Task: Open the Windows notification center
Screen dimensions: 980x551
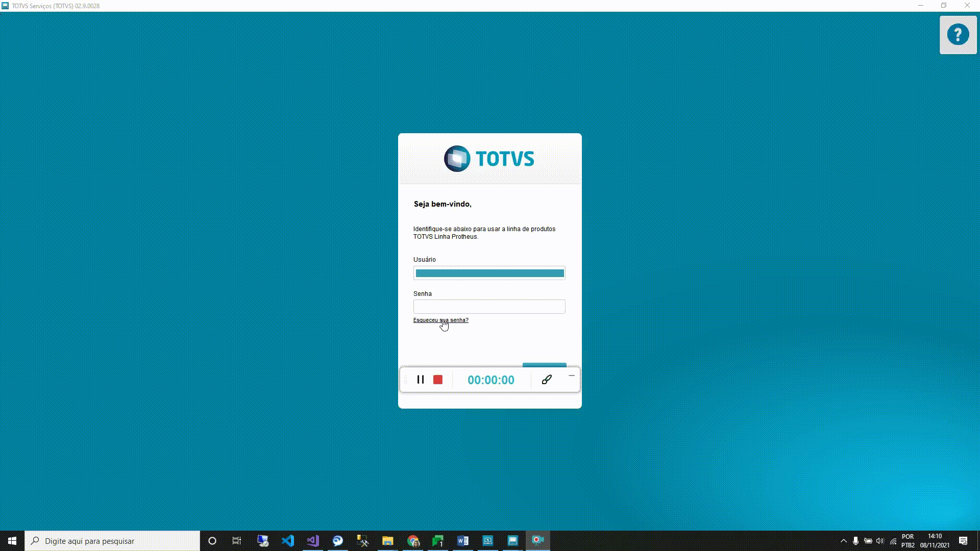Action: (963, 541)
